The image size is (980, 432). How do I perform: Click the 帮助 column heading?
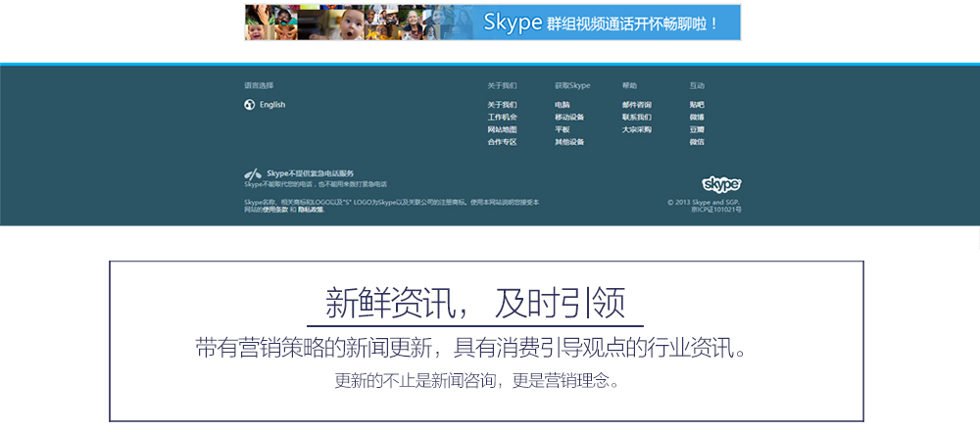click(629, 85)
